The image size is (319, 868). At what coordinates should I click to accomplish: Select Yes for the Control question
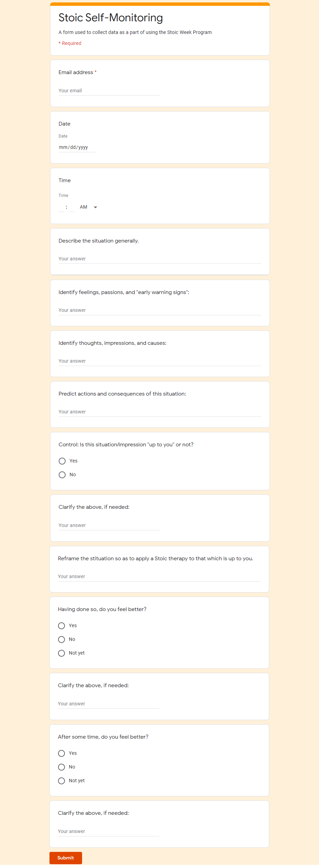click(x=62, y=461)
